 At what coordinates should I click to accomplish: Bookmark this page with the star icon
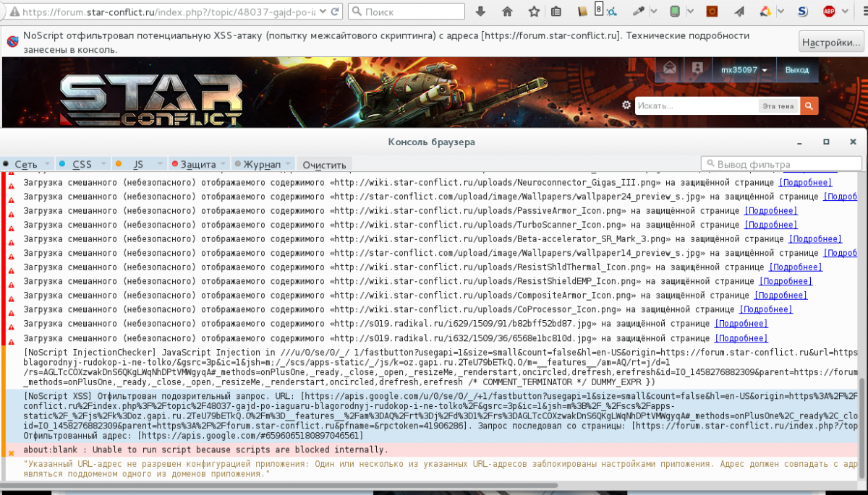click(534, 12)
